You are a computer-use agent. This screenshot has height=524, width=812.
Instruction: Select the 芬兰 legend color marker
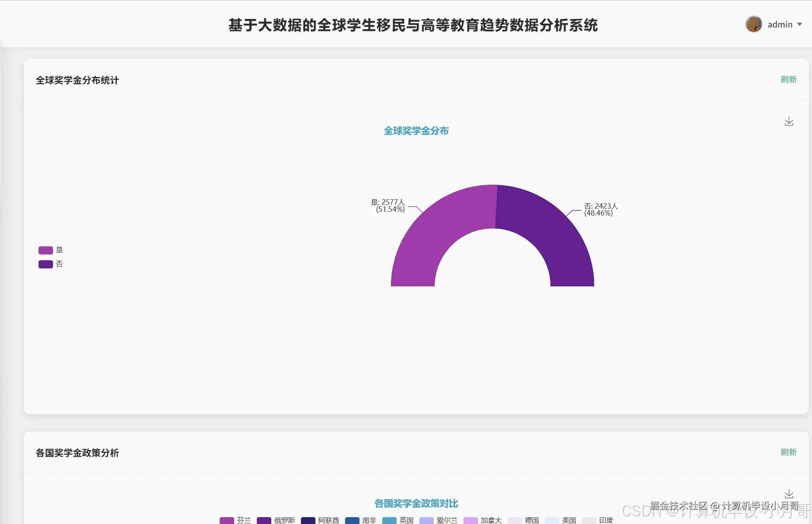tap(226, 521)
